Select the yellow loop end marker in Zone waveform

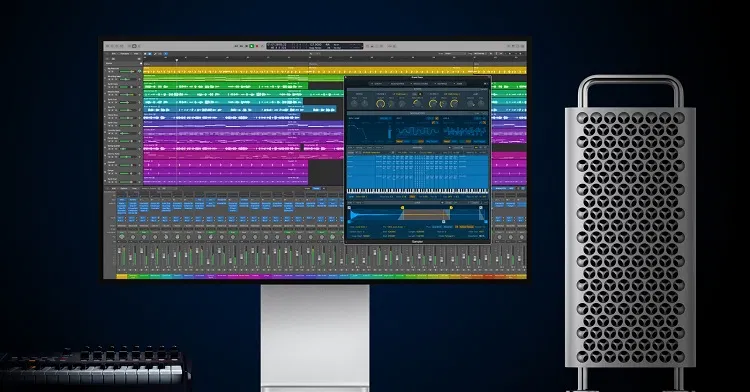pyautogui.click(x=451, y=207)
